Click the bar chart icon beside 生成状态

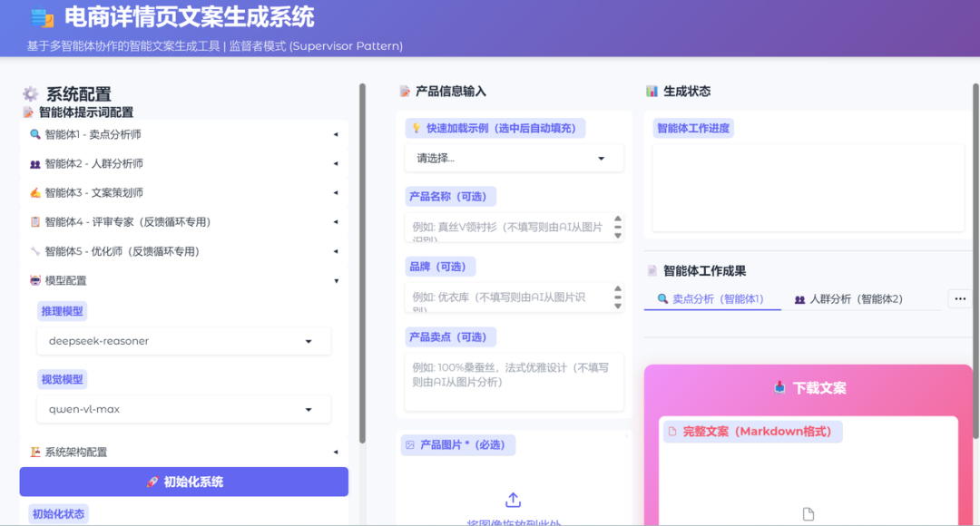coord(652,92)
